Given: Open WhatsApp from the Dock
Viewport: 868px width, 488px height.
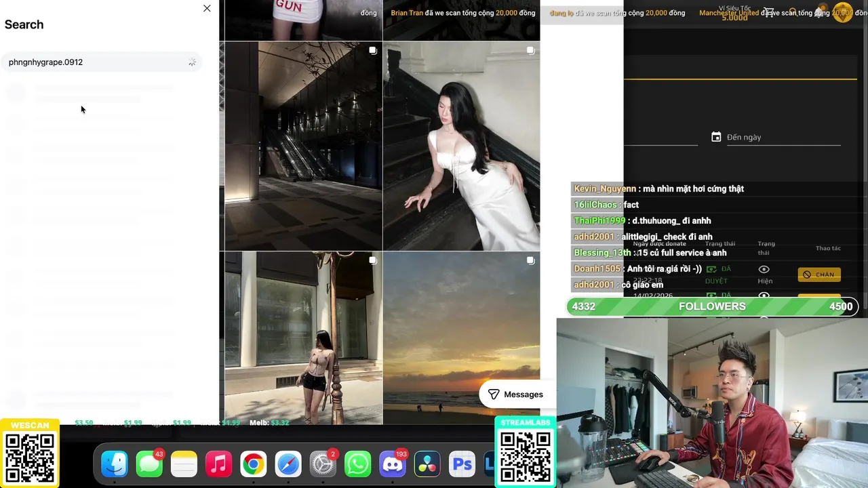Looking at the screenshot, I should (x=357, y=464).
